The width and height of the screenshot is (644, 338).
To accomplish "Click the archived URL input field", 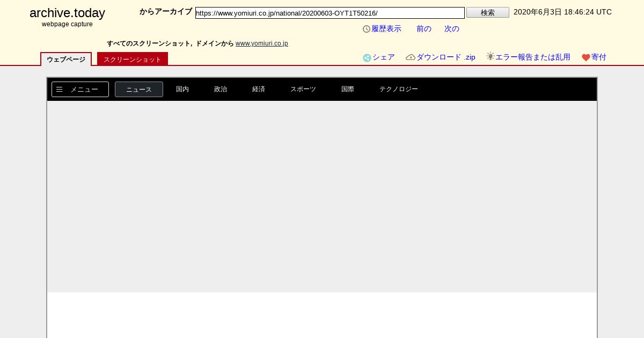I will pyautogui.click(x=330, y=13).
